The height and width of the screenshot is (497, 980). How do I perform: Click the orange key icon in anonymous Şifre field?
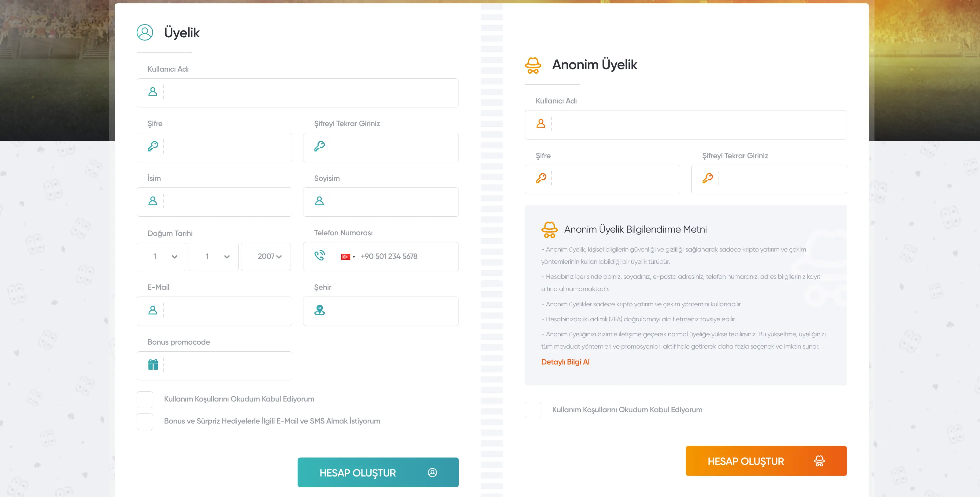pos(541,178)
